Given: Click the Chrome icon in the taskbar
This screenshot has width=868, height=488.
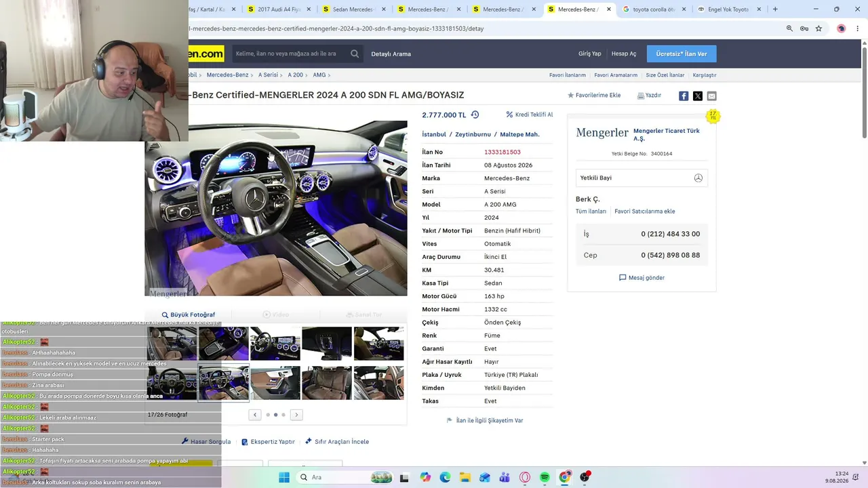Looking at the screenshot, I should coord(565,477).
